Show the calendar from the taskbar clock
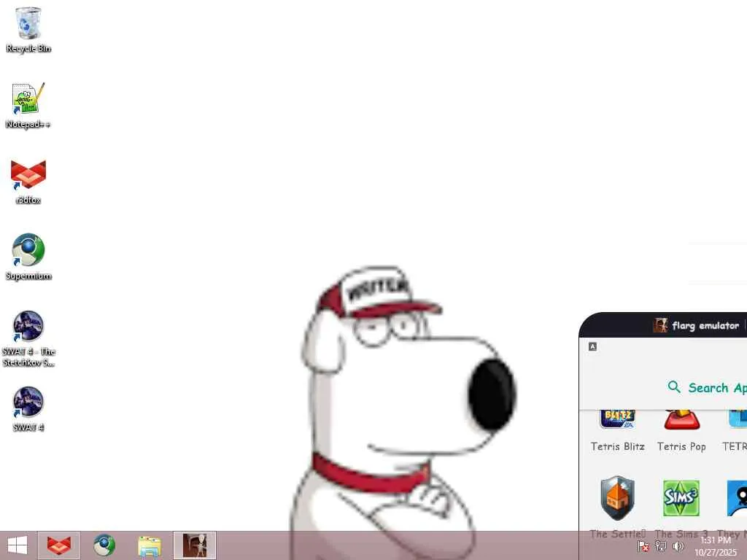 click(x=716, y=546)
